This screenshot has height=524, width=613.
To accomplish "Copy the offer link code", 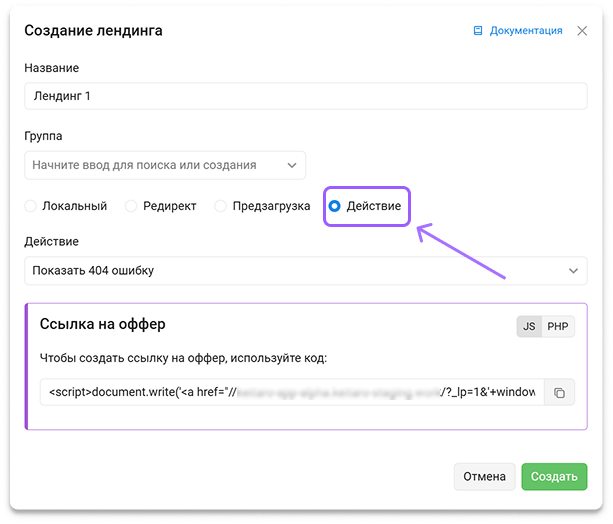I will tap(559, 393).
